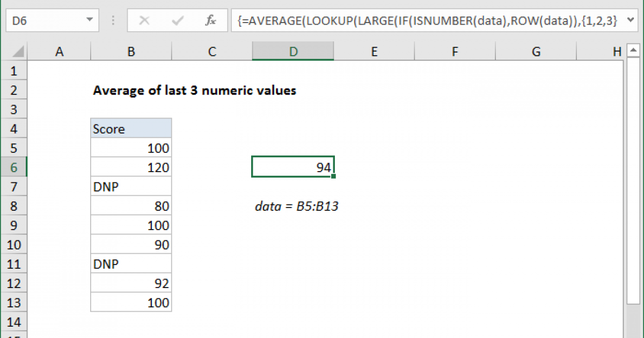Select row header 6

tap(14, 167)
